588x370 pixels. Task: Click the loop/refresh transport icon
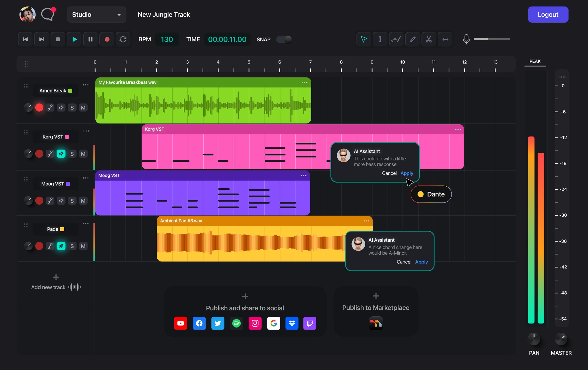[123, 39]
